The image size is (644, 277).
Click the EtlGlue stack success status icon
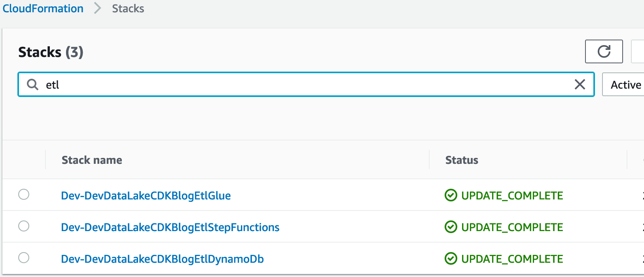coord(451,195)
